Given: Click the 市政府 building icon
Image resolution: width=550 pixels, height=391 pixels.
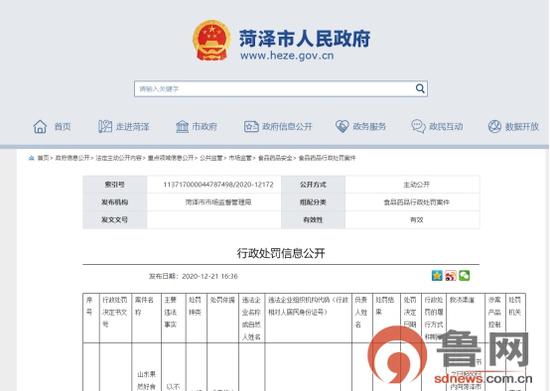Looking at the screenshot, I should pyautogui.click(x=182, y=127).
